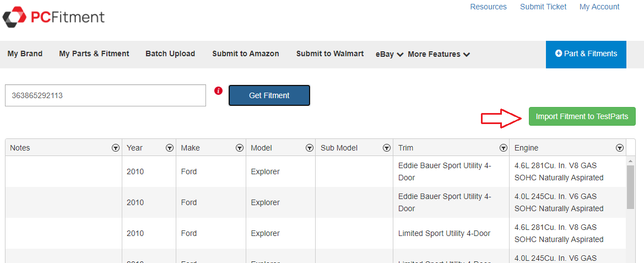Open filter for Engine column
This screenshot has width=644, height=263.
pos(620,148)
